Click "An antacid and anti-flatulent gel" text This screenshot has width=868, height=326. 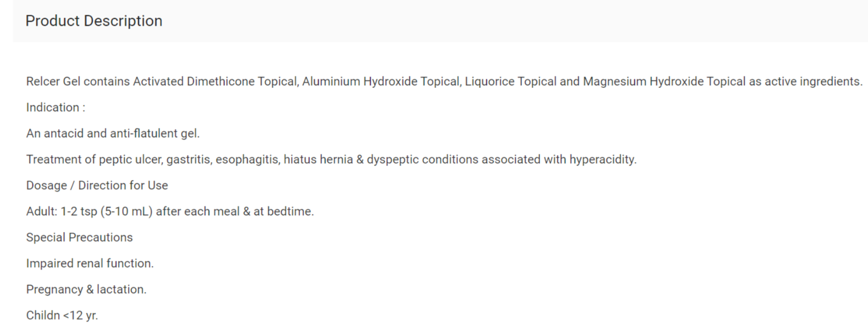113,133
